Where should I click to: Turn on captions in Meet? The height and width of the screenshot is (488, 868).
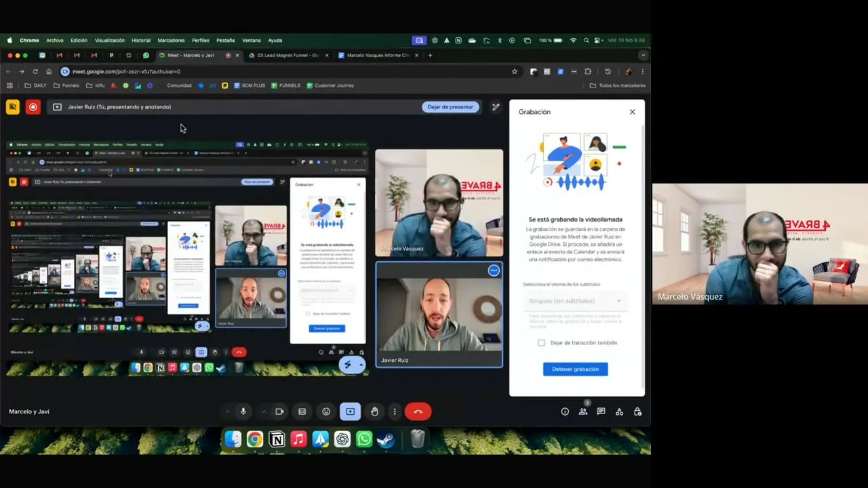(x=302, y=411)
